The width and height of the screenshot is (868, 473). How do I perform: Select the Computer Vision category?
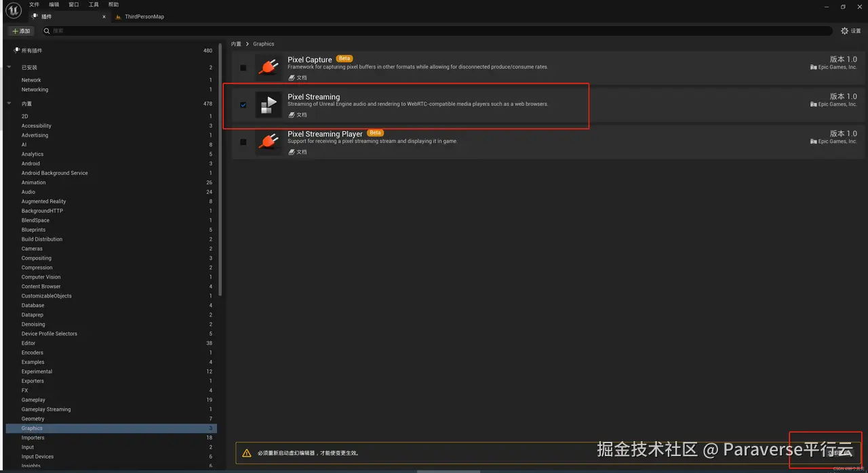(x=112, y=277)
